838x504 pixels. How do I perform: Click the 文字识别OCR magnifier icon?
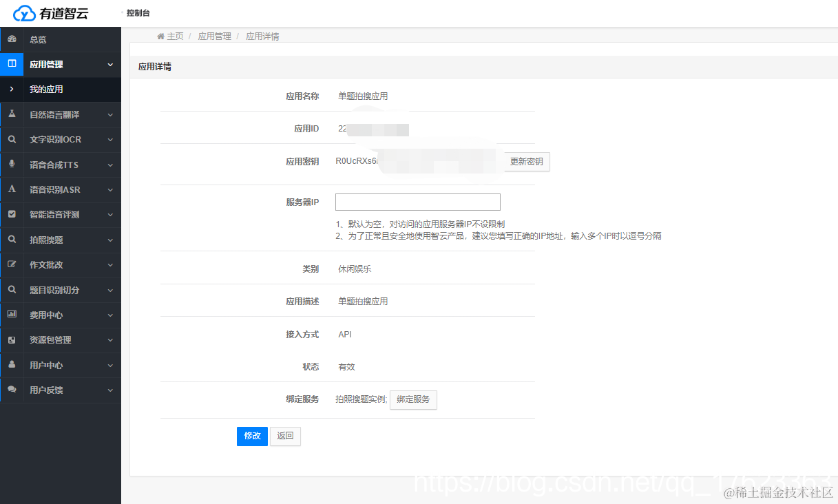(11, 140)
